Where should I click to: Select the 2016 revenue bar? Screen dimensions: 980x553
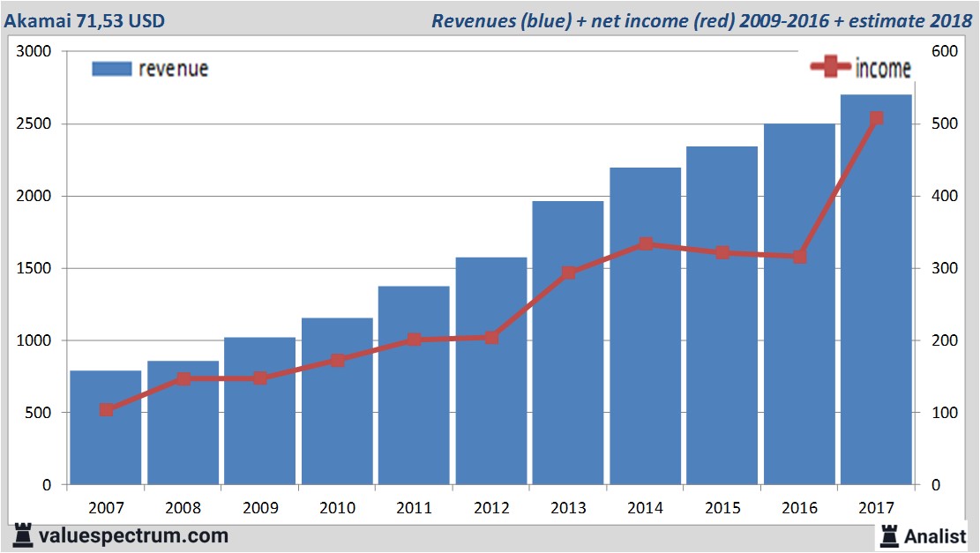(x=799, y=303)
